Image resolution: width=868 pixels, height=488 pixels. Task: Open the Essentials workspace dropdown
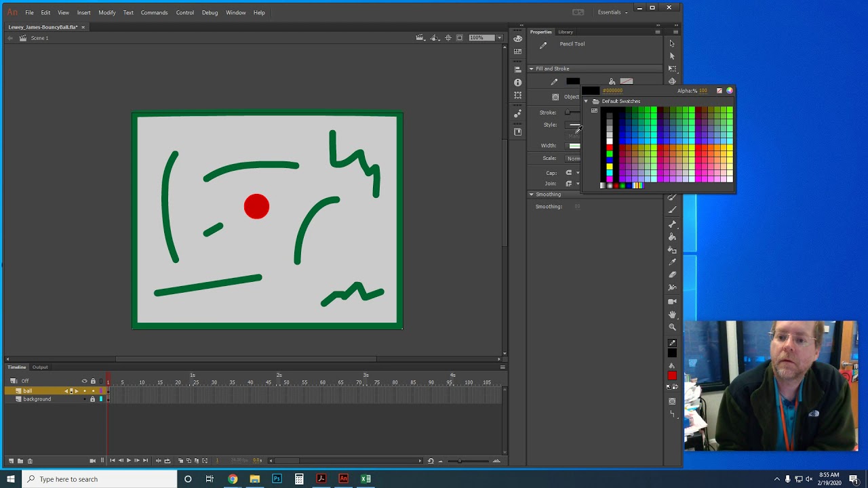point(612,12)
